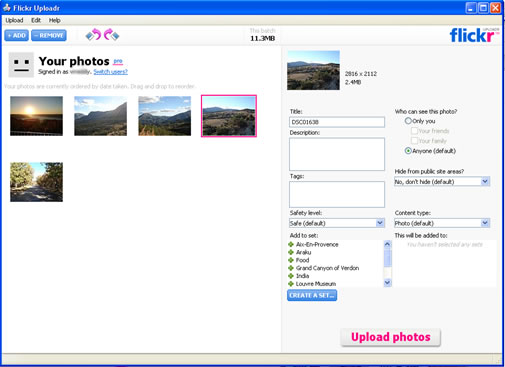505x367 pixels.
Task: Click plus icon beside Araku set
Action: (x=291, y=252)
